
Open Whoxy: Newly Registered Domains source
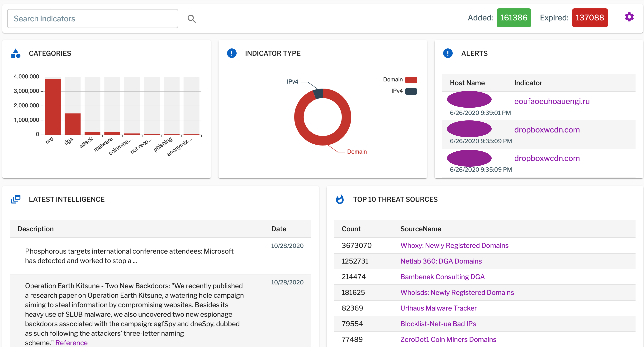pos(454,245)
